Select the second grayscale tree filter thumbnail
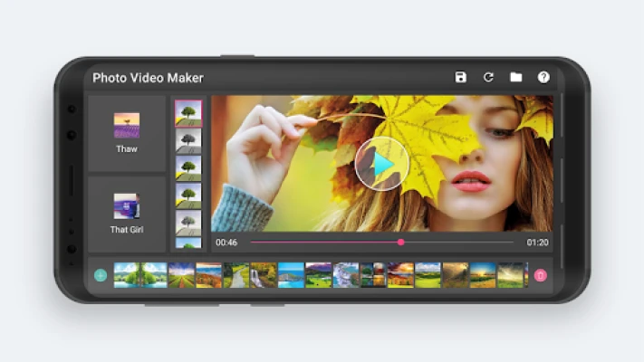 tap(187, 140)
